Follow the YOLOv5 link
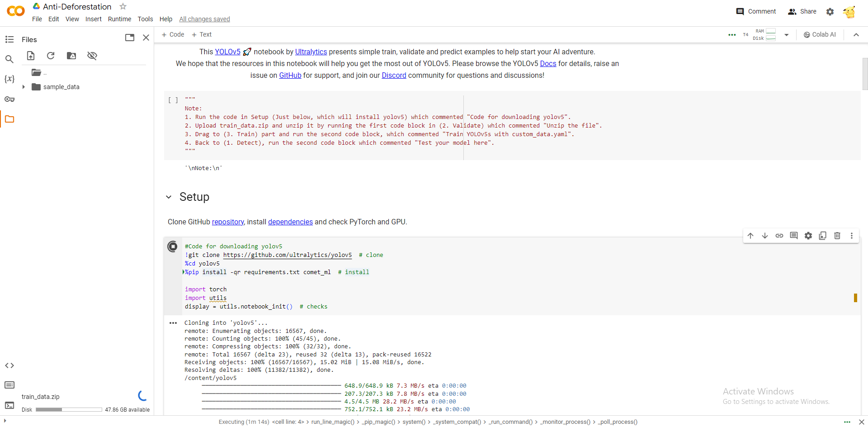868x427 pixels. (227, 52)
